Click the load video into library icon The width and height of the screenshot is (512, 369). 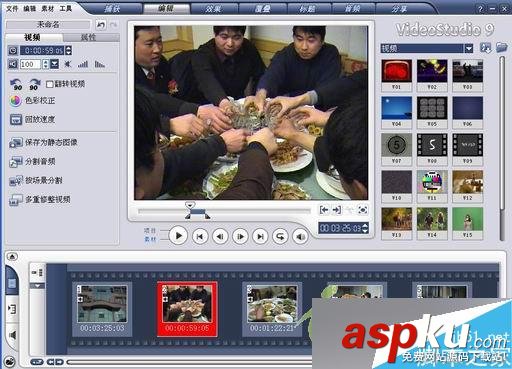pyautogui.click(x=485, y=48)
